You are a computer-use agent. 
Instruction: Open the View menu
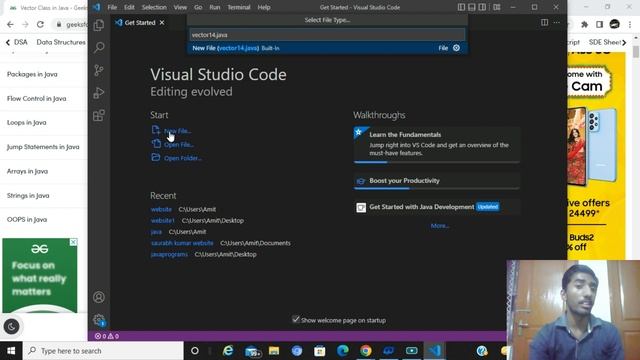(x=180, y=7)
